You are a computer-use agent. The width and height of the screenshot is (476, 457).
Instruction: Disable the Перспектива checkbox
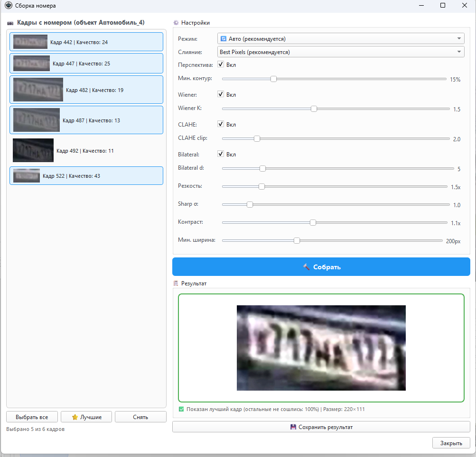(221, 64)
